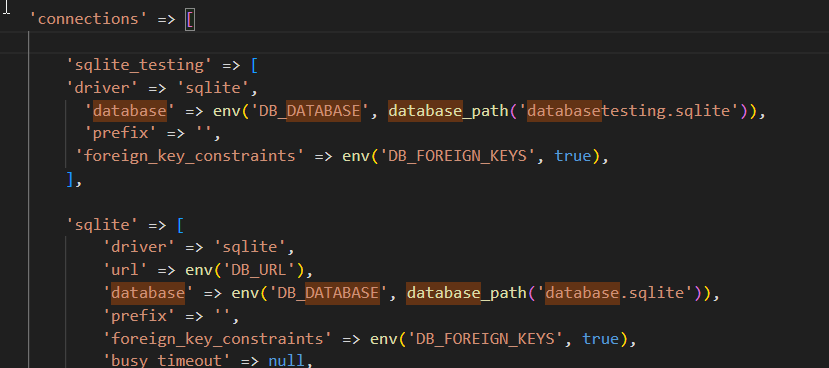Click the 'connections' array key

[x=89, y=19]
